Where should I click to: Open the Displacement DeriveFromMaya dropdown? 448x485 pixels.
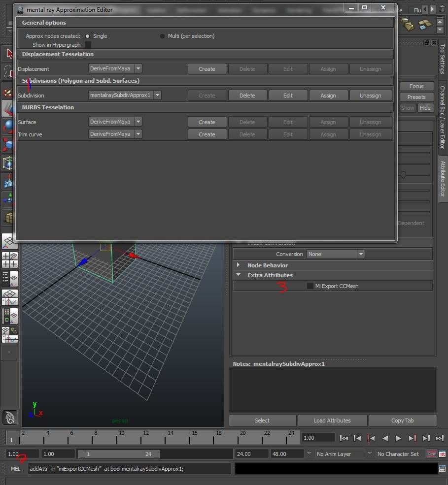point(115,68)
